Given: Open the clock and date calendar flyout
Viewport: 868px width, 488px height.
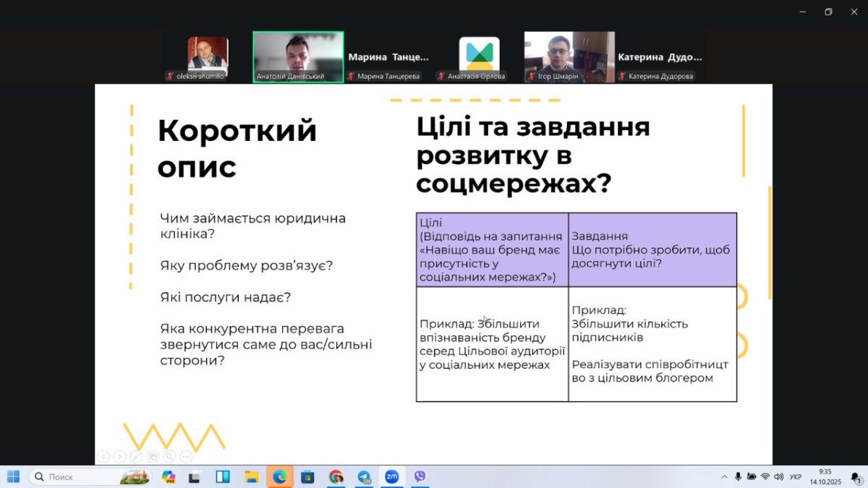Looking at the screenshot, I should pyautogui.click(x=825, y=476).
